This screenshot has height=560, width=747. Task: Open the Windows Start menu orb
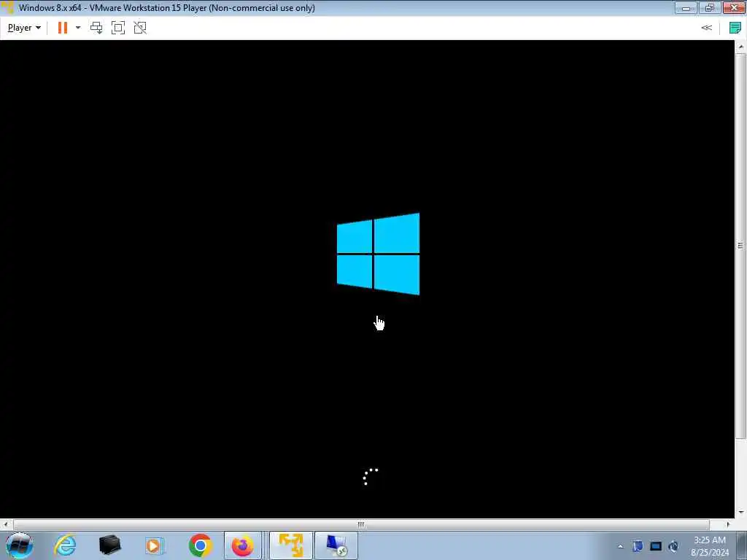pos(19,545)
